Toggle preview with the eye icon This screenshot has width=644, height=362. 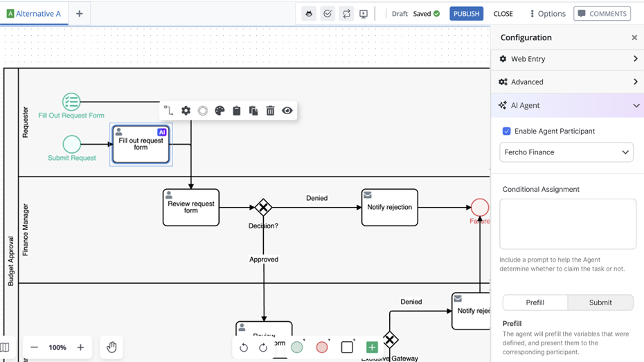pos(287,111)
